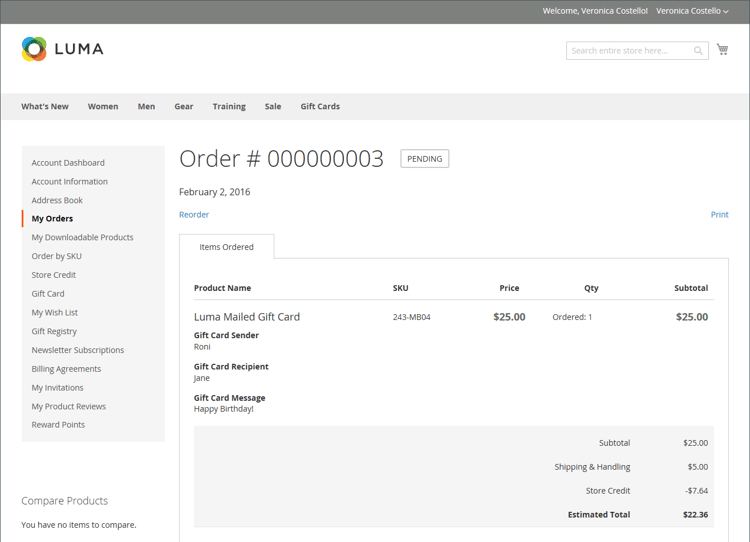
Task: Open Gift Card in sidebar
Action: pyautogui.click(x=48, y=294)
